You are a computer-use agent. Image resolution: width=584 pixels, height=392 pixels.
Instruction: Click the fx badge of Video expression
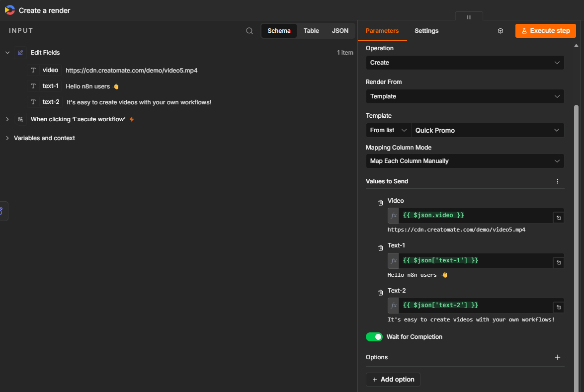pos(393,216)
